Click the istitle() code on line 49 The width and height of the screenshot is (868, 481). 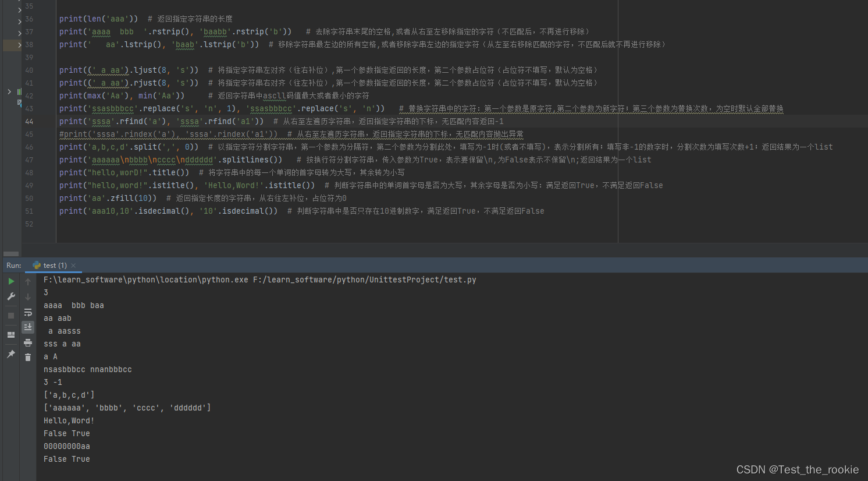point(187,186)
